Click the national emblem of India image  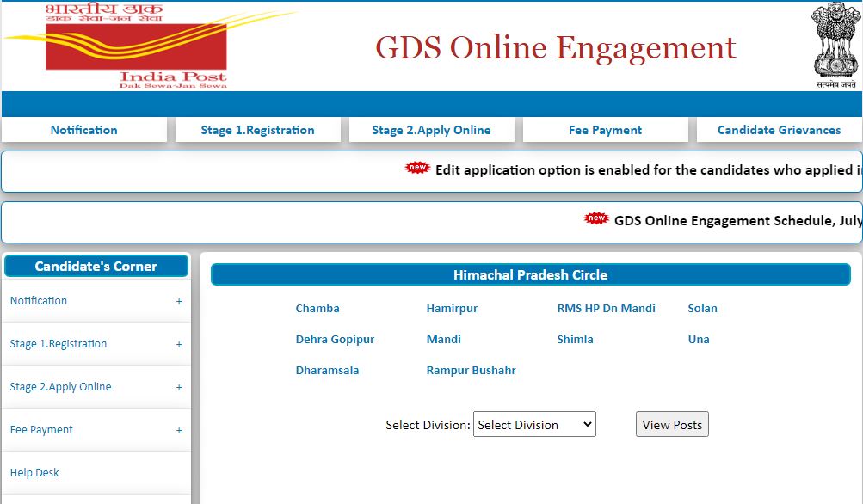[x=836, y=45]
